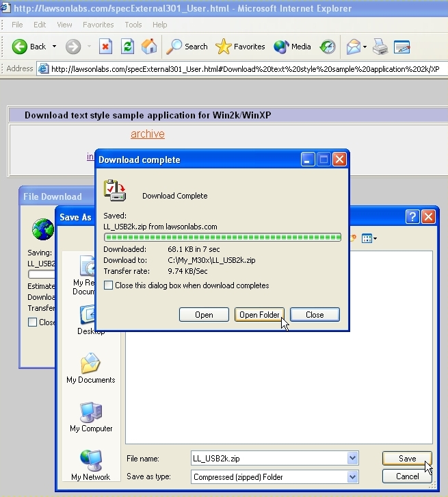The width and height of the screenshot is (448, 497).
Task: Open Media pane in toolbar
Action: [292, 47]
